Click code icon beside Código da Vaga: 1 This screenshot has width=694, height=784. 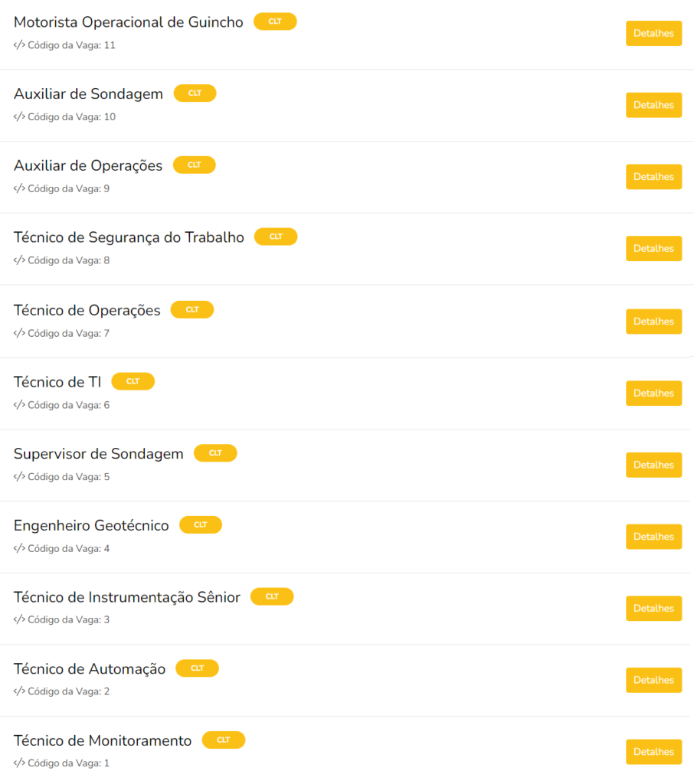pyautogui.click(x=19, y=763)
